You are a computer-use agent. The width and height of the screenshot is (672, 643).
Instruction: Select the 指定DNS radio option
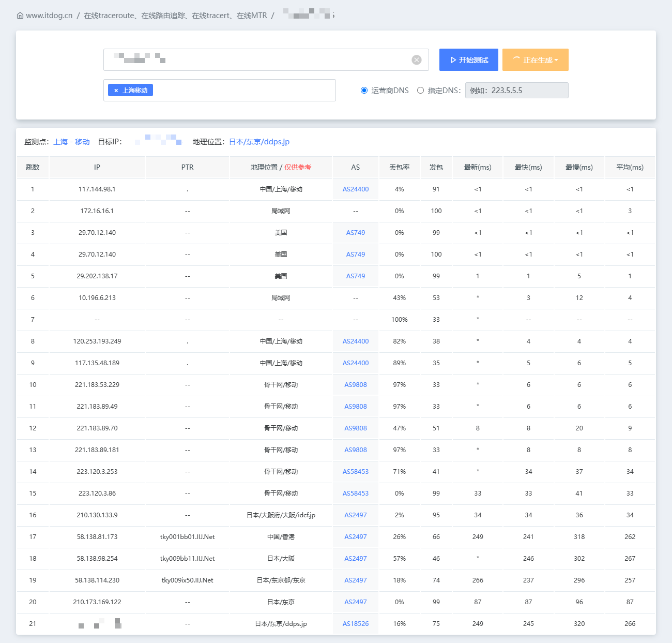(420, 91)
